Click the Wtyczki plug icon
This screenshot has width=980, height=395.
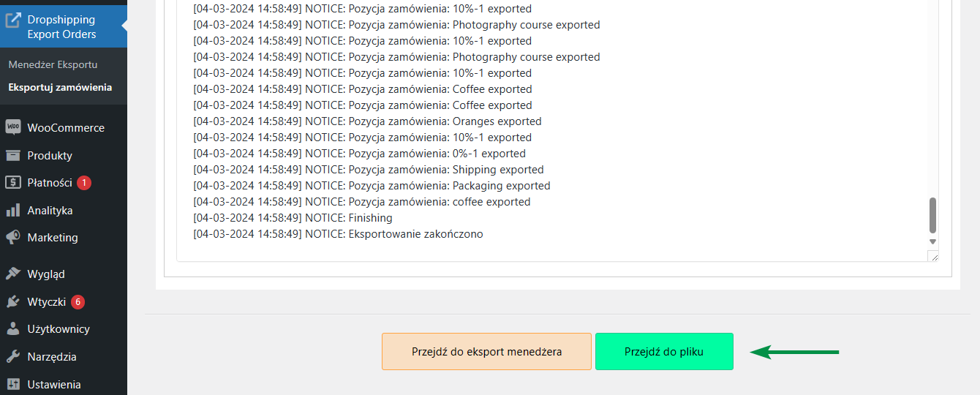pos(13,301)
